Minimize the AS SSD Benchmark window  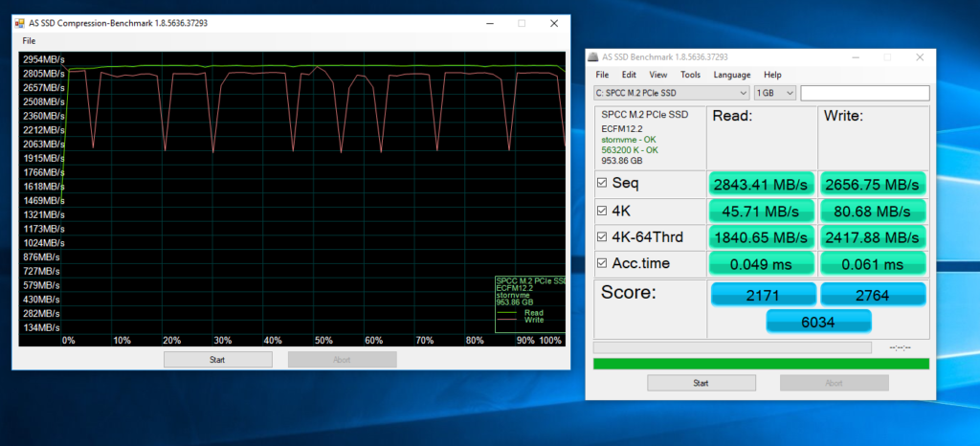coord(856,57)
